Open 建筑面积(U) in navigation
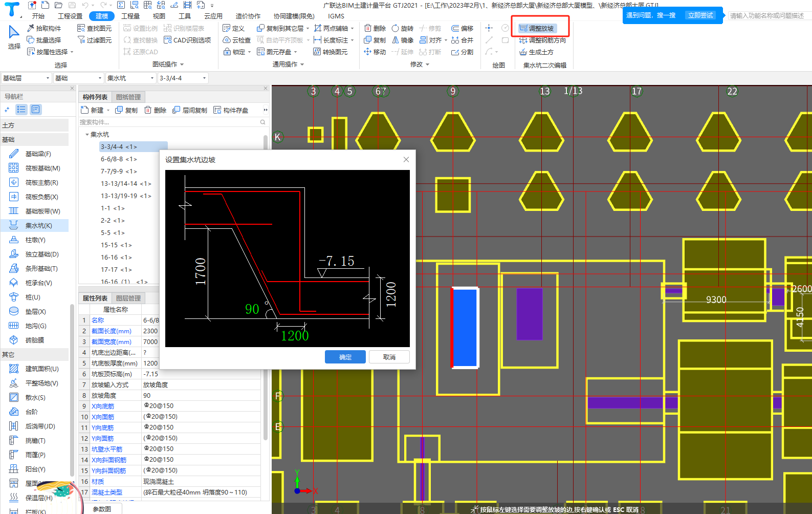Screen dimensions: 812x514 tap(34, 369)
